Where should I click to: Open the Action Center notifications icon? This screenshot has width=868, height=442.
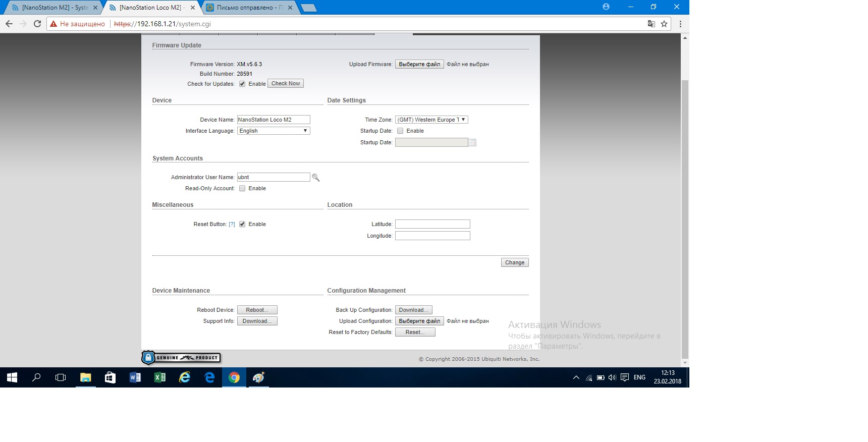click(625, 377)
